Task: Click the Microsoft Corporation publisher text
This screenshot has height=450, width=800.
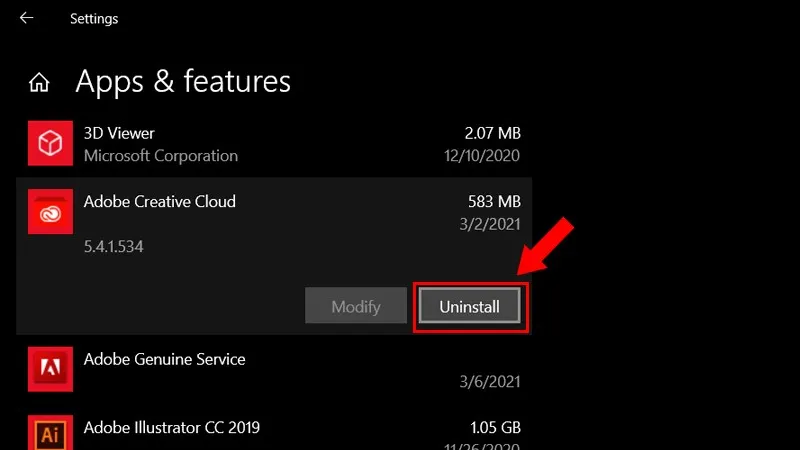Action: tap(161, 156)
